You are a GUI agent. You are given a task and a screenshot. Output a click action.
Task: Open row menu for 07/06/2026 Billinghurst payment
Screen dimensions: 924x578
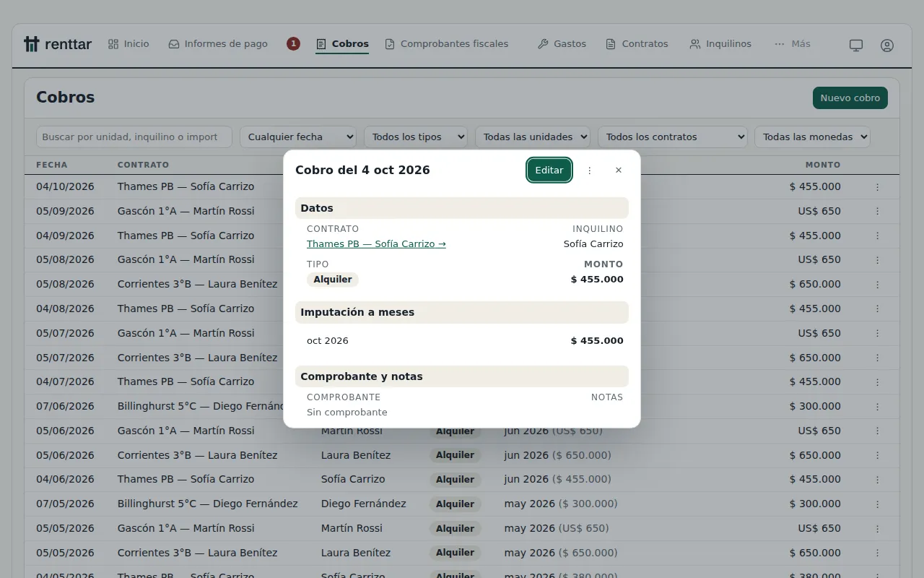878,407
